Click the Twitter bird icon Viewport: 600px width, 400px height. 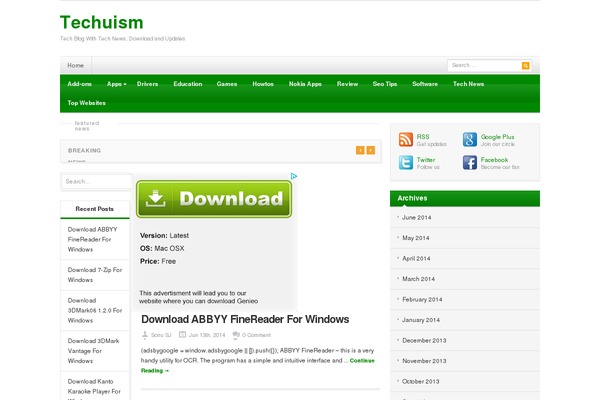406,163
